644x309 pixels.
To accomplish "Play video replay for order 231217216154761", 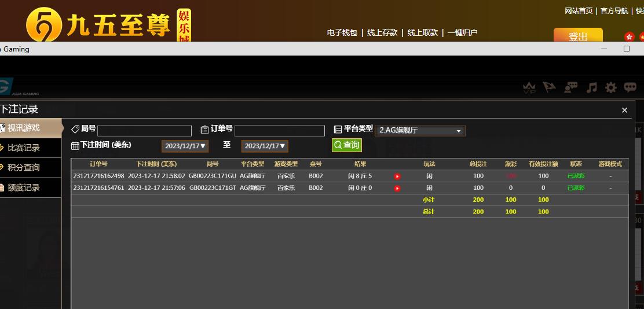I will 397,189.
